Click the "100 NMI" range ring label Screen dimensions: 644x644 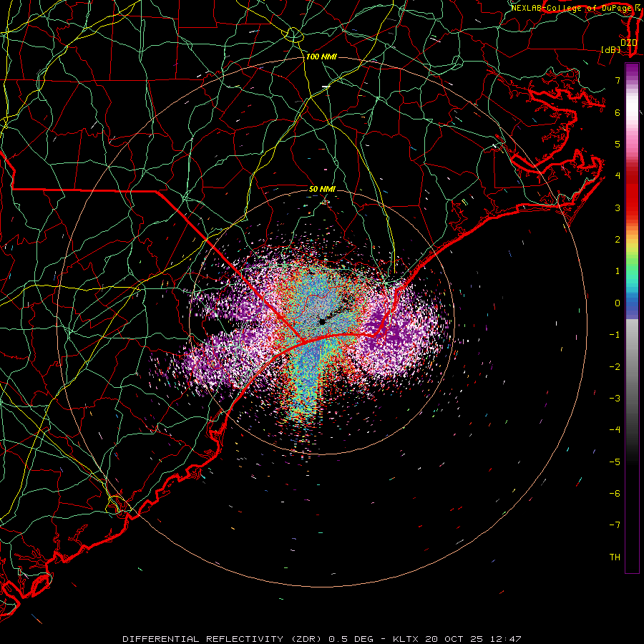click(x=321, y=57)
